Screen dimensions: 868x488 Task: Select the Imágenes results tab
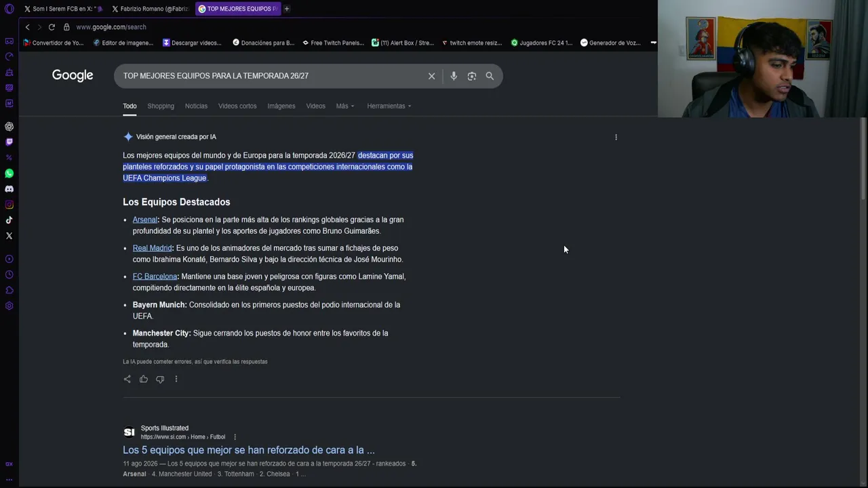click(281, 106)
